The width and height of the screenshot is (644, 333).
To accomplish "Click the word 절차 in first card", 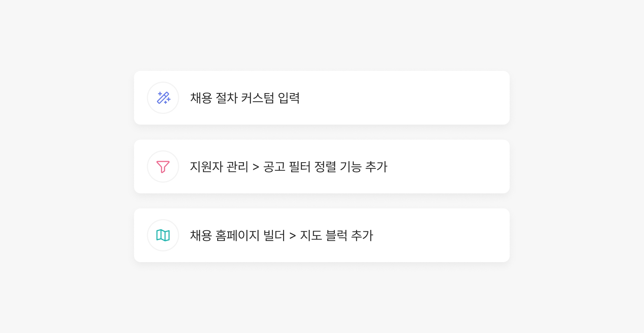I will [226, 98].
